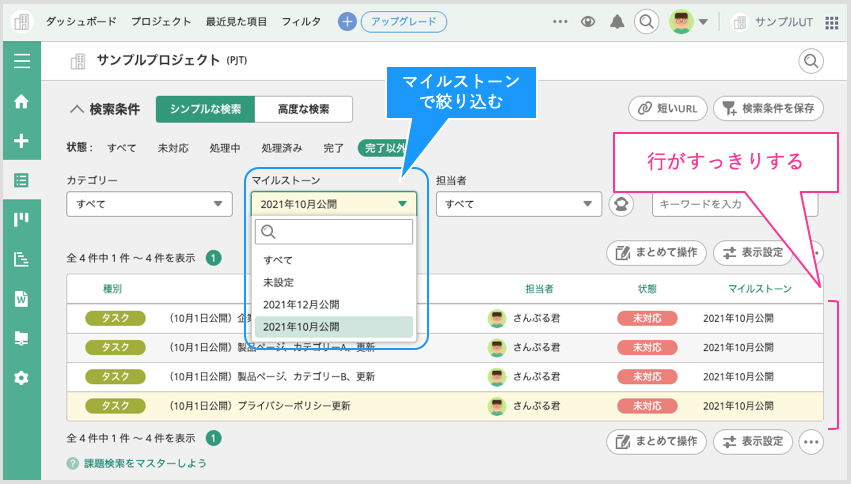The image size is (851, 484).
Task: Click the Home icon in left sidebar
Action: tap(21, 101)
